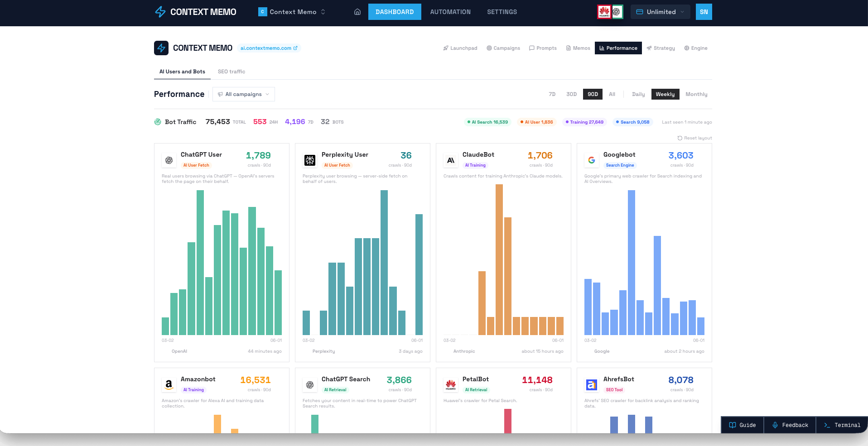The width and height of the screenshot is (868, 446).
Task: Open the Strategy section
Action: coord(661,48)
